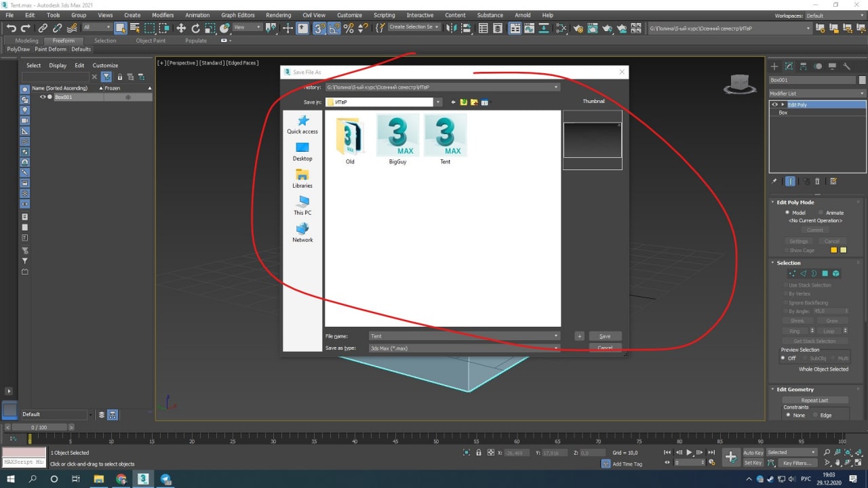Image resolution: width=868 pixels, height=488 pixels.
Task: Click the Mirror tool icon
Action: click(453, 28)
